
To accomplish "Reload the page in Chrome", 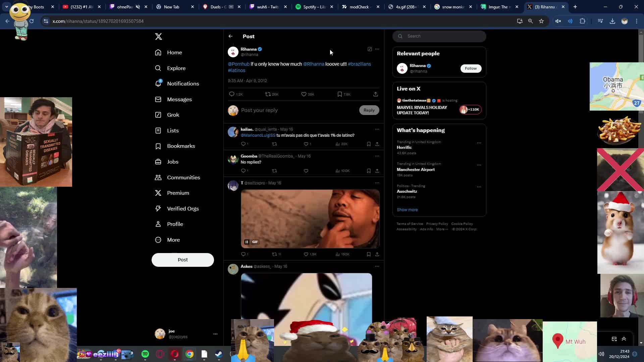I will coord(32,21).
